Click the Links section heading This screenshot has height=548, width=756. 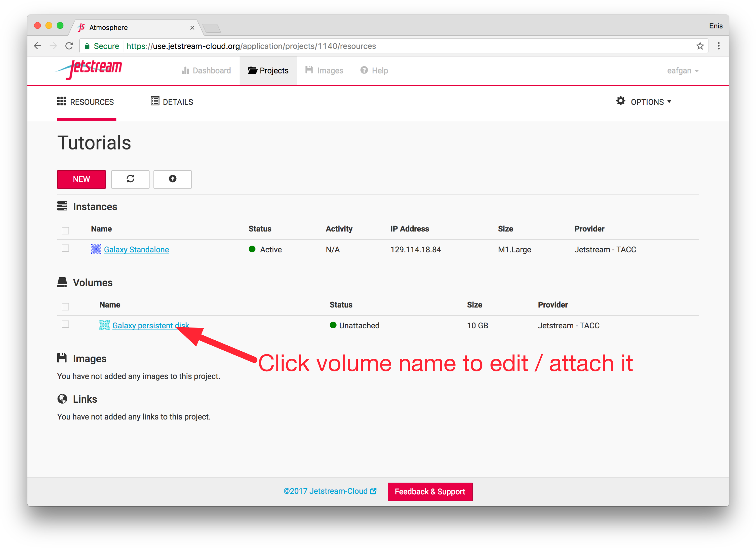(x=85, y=399)
